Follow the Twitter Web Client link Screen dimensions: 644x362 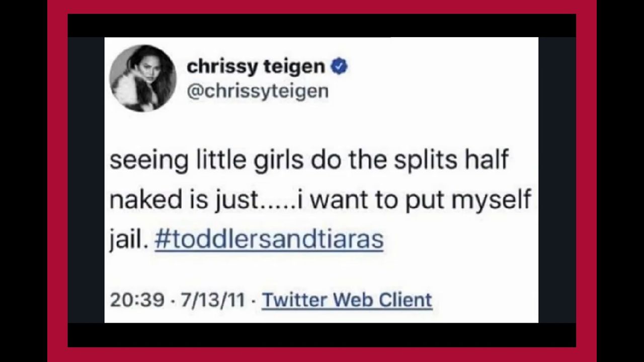pyautogui.click(x=347, y=300)
